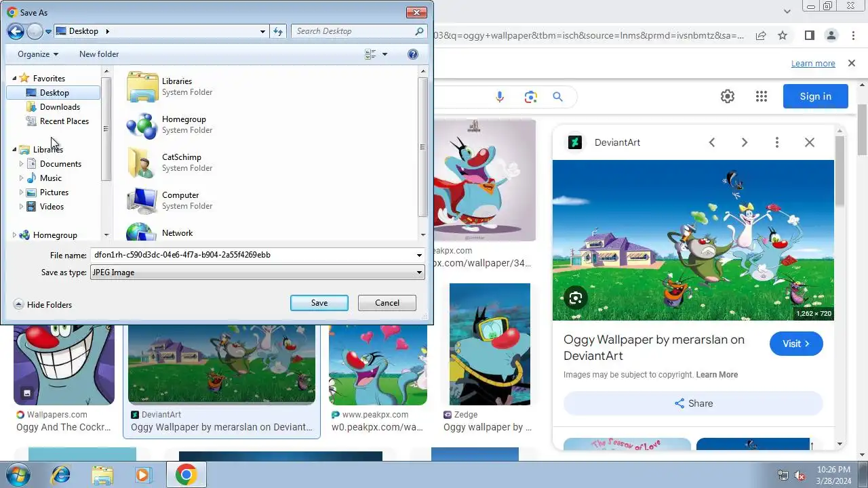Image resolution: width=868 pixels, height=488 pixels.
Task: Open the peakpx Oggy with hearts thumbnail
Action: tap(378, 365)
